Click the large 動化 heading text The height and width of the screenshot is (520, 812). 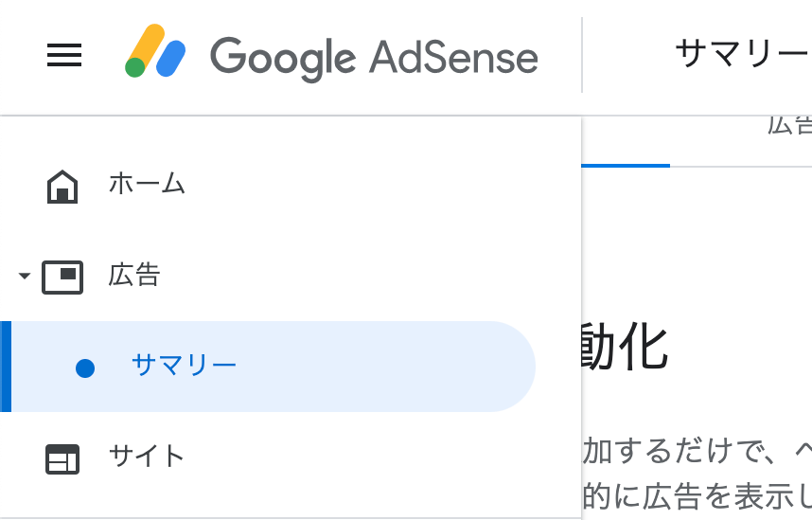625,347
